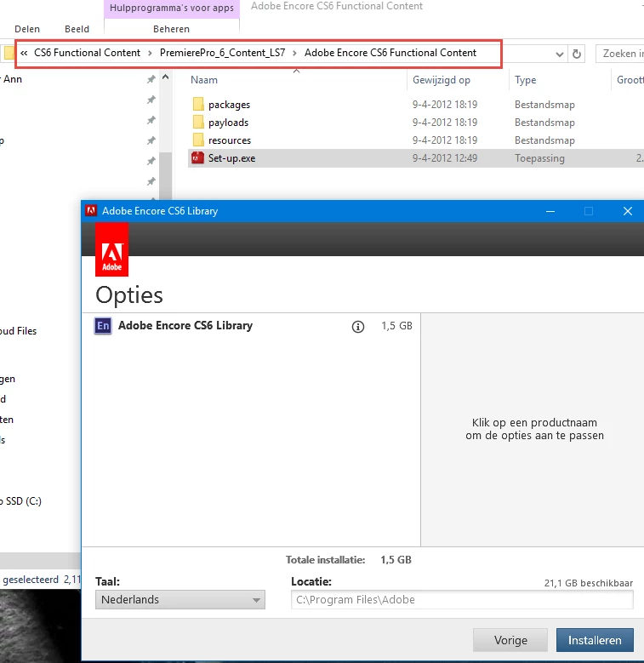The image size is (644, 663).
Task: Select the Encore 'En' product icon
Action: [x=103, y=326]
